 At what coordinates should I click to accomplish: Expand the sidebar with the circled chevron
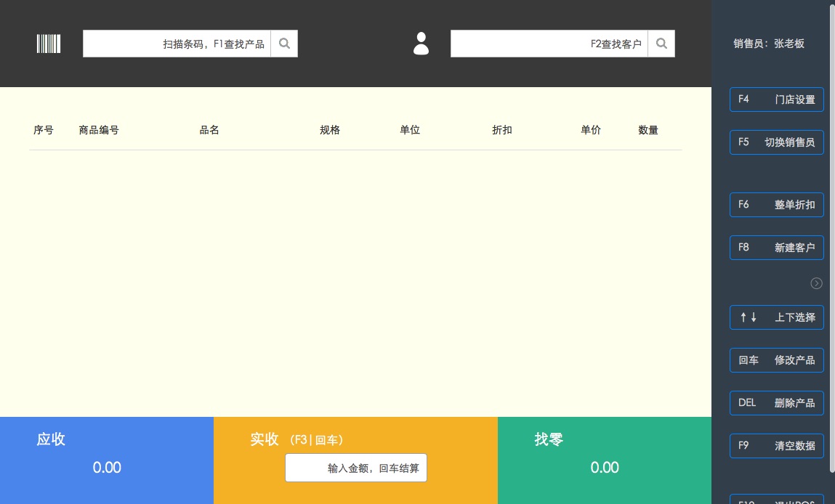pyautogui.click(x=816, y=283)
